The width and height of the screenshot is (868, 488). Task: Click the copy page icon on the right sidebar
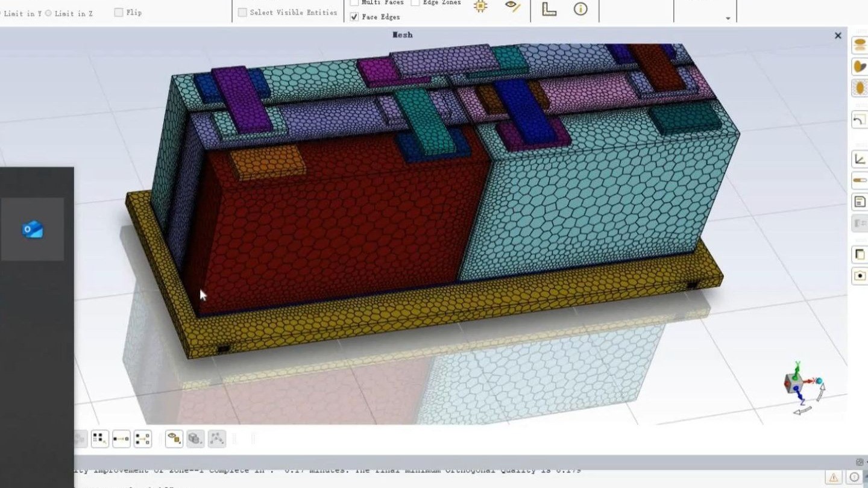coord(859,254)
